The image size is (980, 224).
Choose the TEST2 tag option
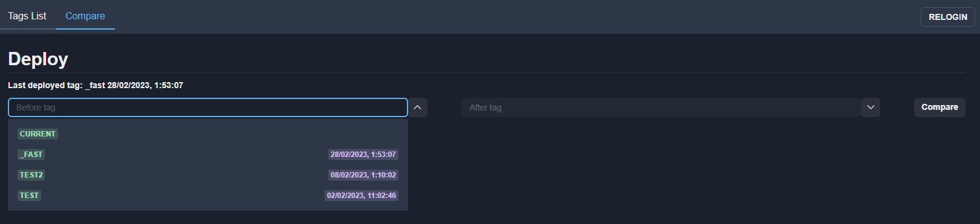click(208, 175)
